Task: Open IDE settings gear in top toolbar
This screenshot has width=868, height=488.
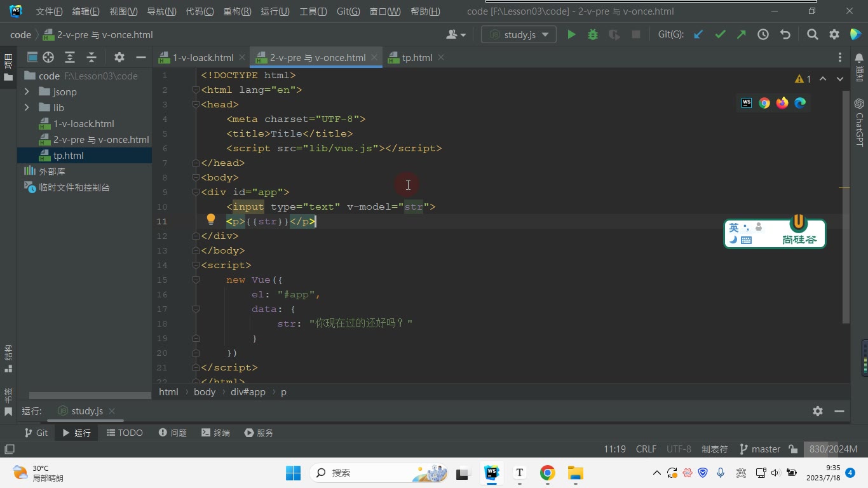Action: click(834, 35)
